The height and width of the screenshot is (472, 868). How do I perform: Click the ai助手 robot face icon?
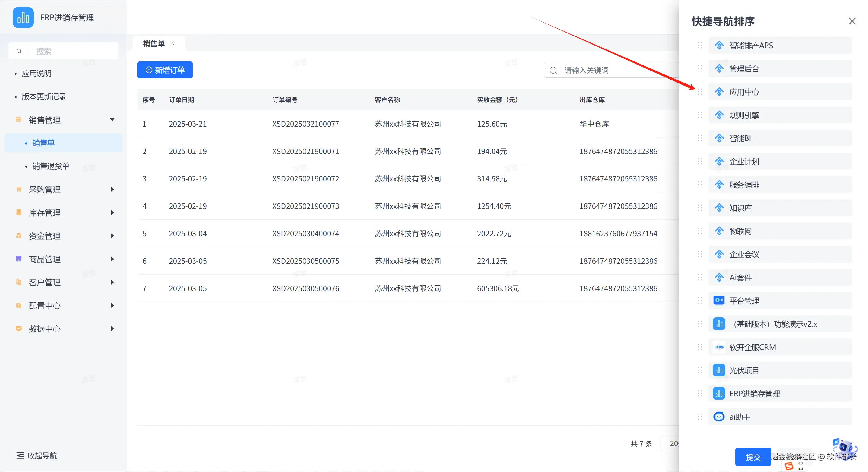tap(719, 417)
